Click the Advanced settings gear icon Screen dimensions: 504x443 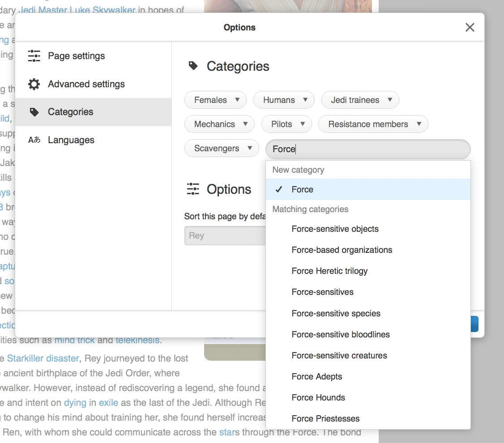pyautogui.click(x=34, y=84)
